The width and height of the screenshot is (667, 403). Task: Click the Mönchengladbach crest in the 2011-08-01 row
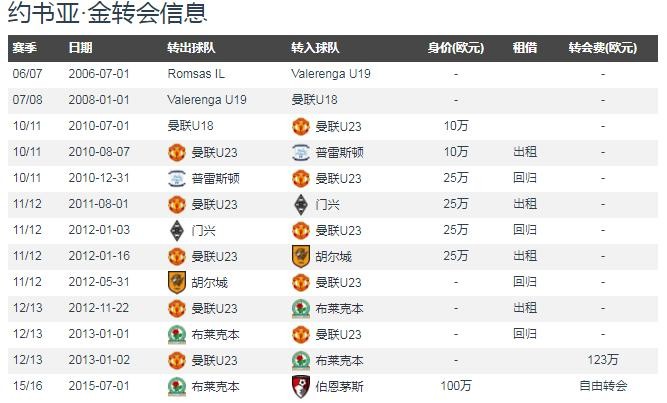pos(301,204)
